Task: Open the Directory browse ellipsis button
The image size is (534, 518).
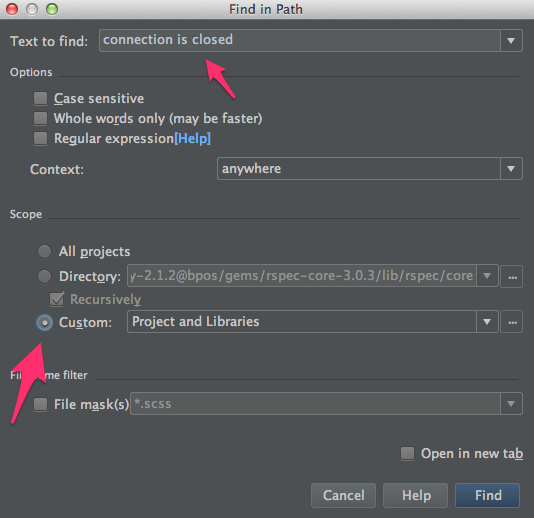Action: point(512,277)
